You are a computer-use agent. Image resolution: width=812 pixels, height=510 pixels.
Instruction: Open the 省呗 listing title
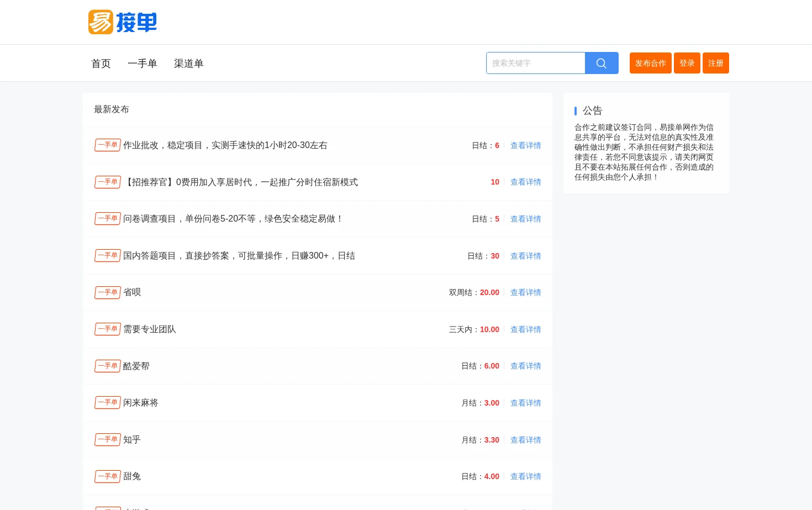click(x=132, y=292)
